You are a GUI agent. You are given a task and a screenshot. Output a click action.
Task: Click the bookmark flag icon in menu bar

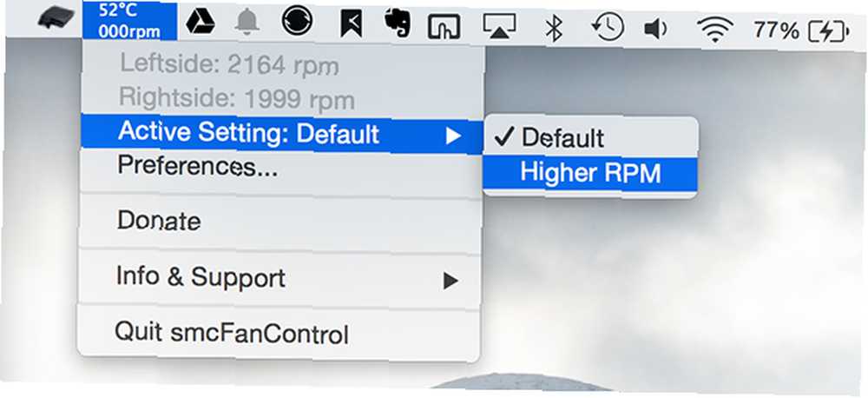point(351,23)
